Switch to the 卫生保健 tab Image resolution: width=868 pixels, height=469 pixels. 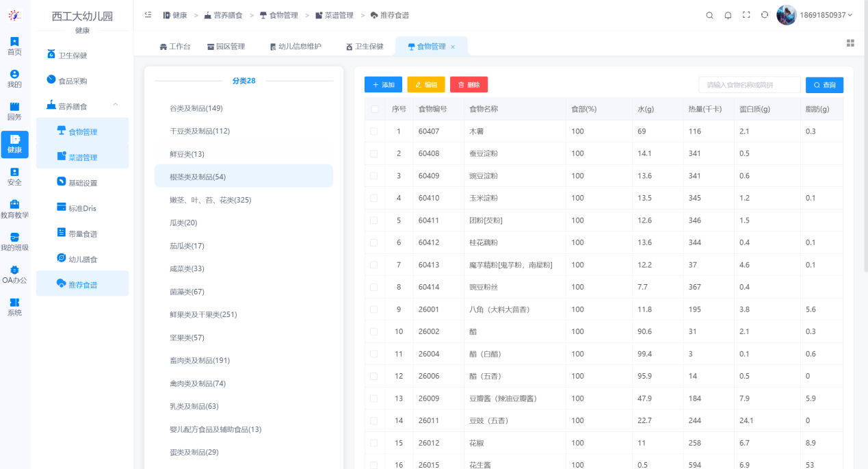pos(364,47)
